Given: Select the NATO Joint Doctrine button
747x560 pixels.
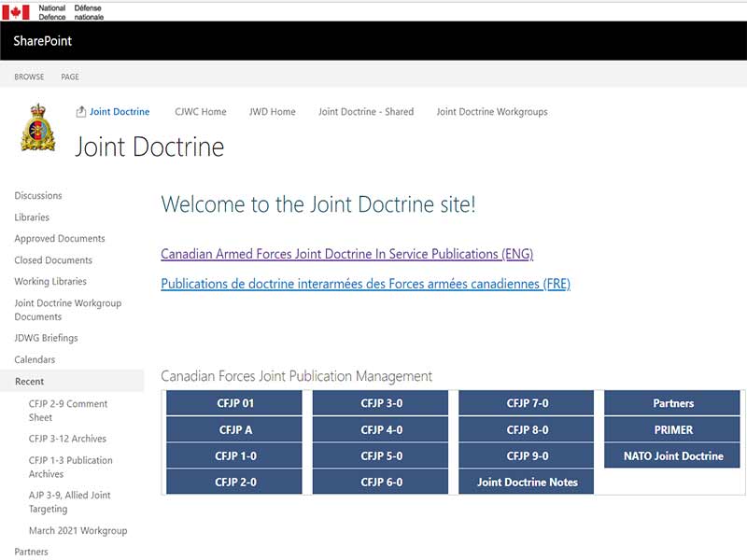Looking at the screenshot, I should pyautogui.click(x=672, y=456).
